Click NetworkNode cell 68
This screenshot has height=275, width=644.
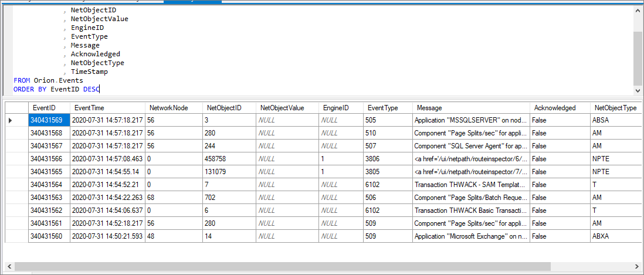174,198
